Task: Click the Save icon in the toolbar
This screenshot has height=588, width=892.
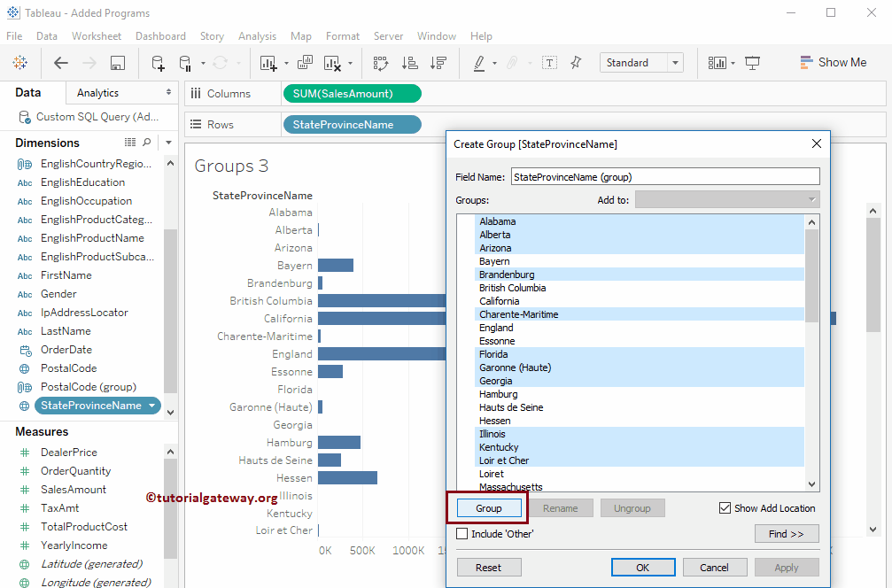Action: click(x=117, y=63)
